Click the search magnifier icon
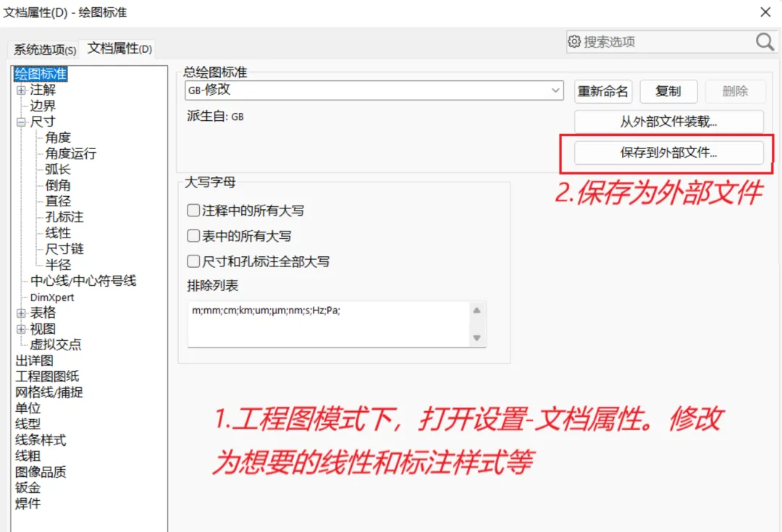Screen dimensions: 782x532 pos(765,42)
